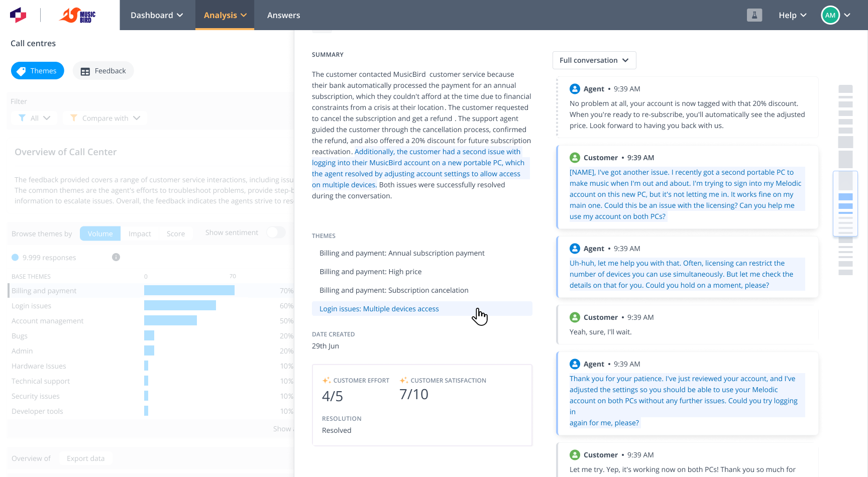Click the Login issues theme row
This screenshot has width=868, height=477.
[151, 306]
